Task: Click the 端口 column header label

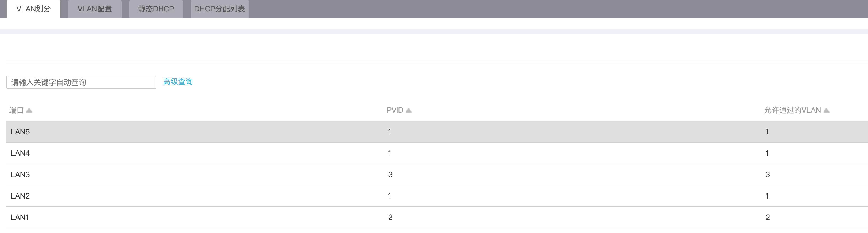Action: pos(16,110)
